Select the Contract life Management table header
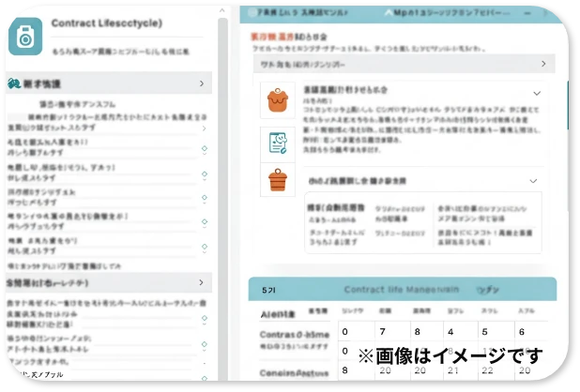This screenshot has height=392, width=580. click(402, 290)
